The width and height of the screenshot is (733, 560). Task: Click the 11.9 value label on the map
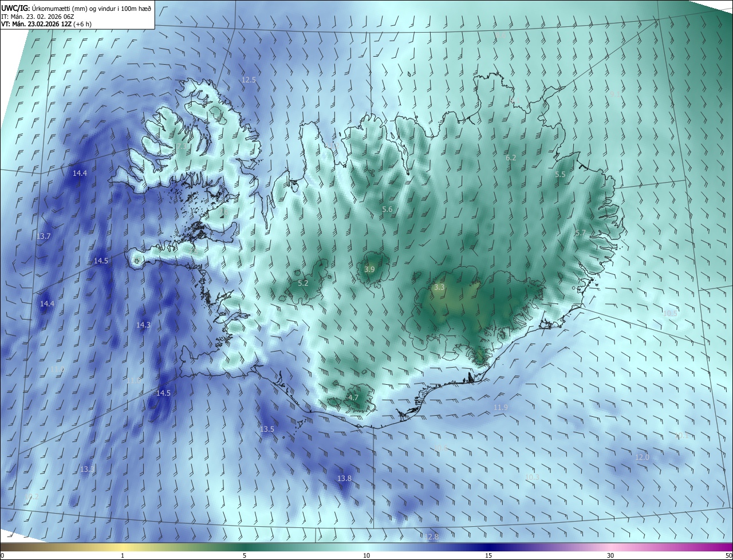501,407
